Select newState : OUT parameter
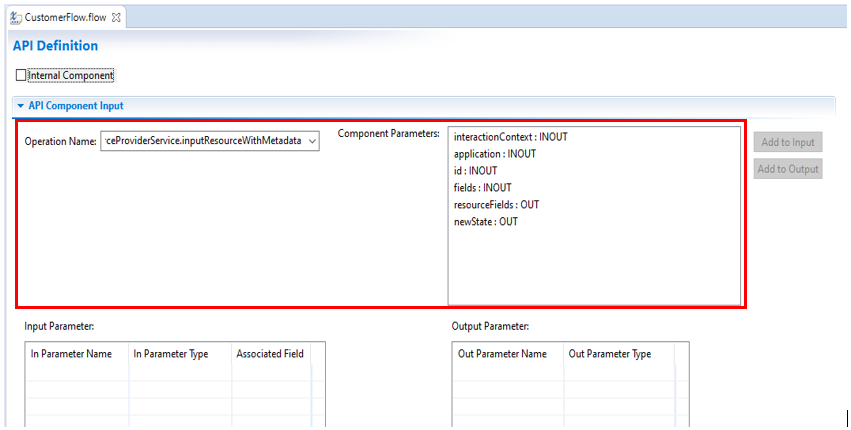This screenshot has width=851, height=430. pyautogui.click(x=486, y=222)
